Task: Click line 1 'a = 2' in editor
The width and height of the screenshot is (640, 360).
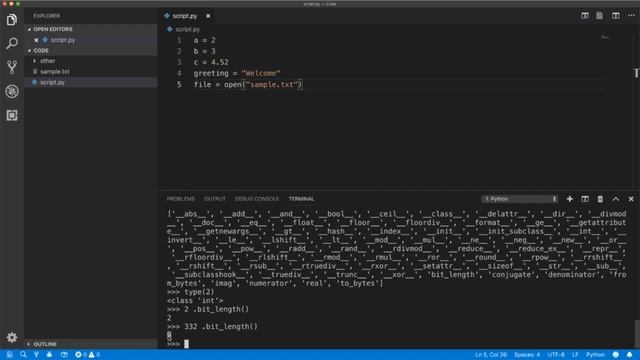Action: (204, 40)
